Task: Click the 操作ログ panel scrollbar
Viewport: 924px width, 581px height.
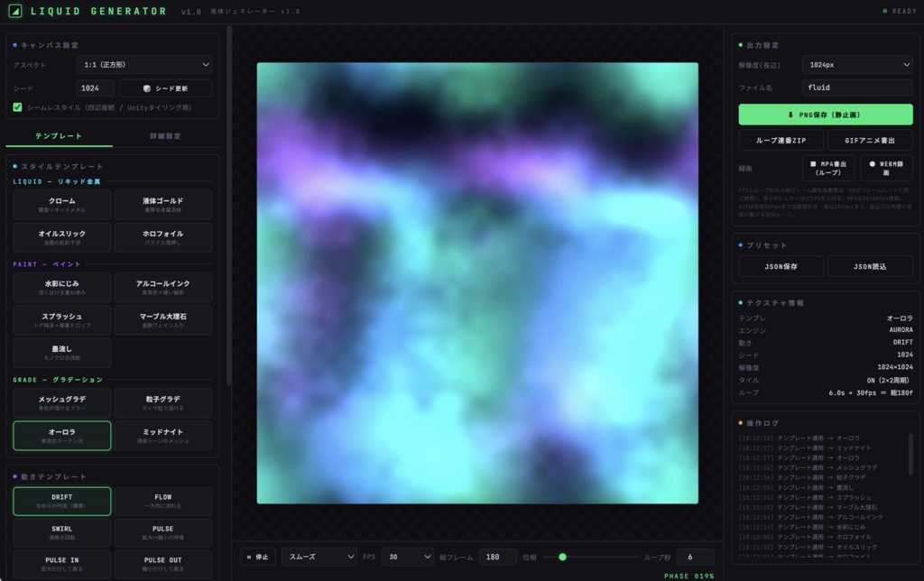Action: tap(910, 454)
